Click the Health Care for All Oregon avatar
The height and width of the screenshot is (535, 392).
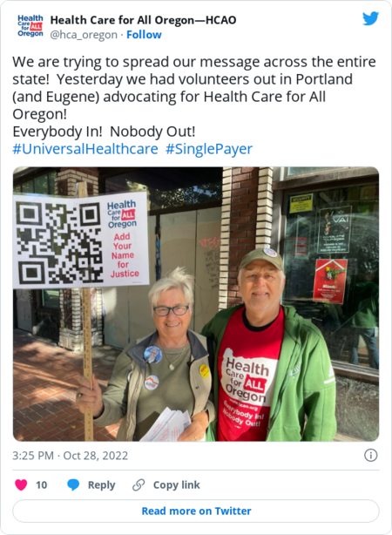tap(30, 25)
